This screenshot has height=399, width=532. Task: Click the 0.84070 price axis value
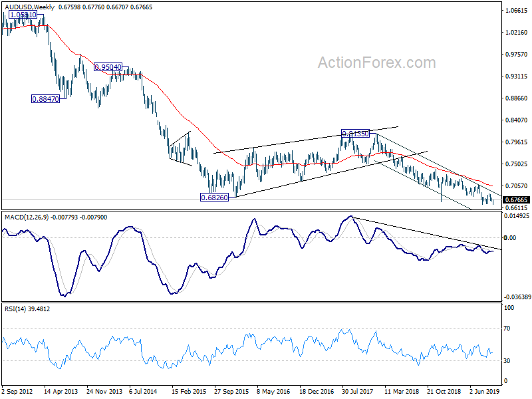point(517,120)
